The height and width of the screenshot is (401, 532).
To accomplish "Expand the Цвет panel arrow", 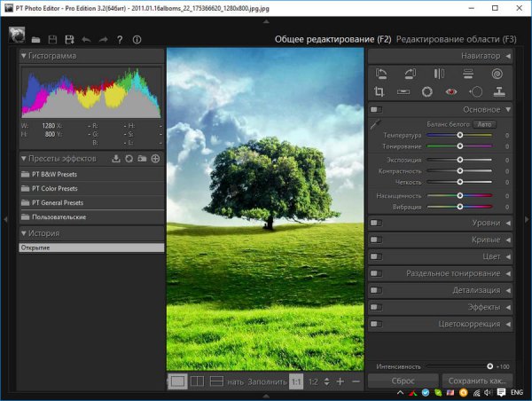I will [x=508, y=256].
